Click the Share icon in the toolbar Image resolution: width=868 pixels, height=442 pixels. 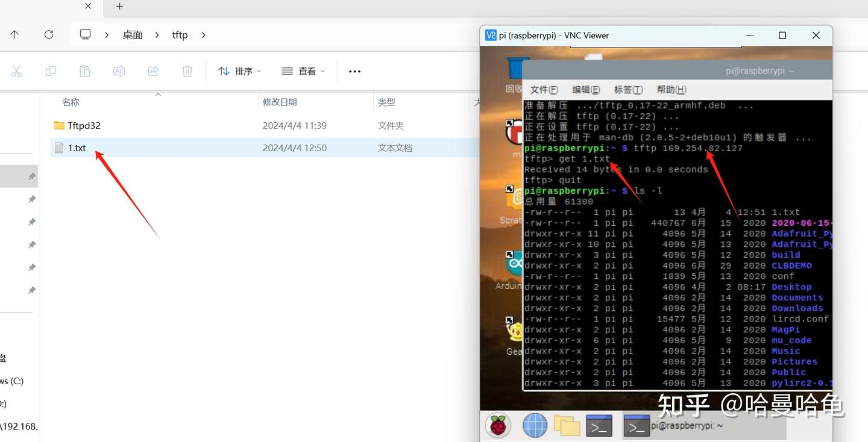(x=153, y=70)
